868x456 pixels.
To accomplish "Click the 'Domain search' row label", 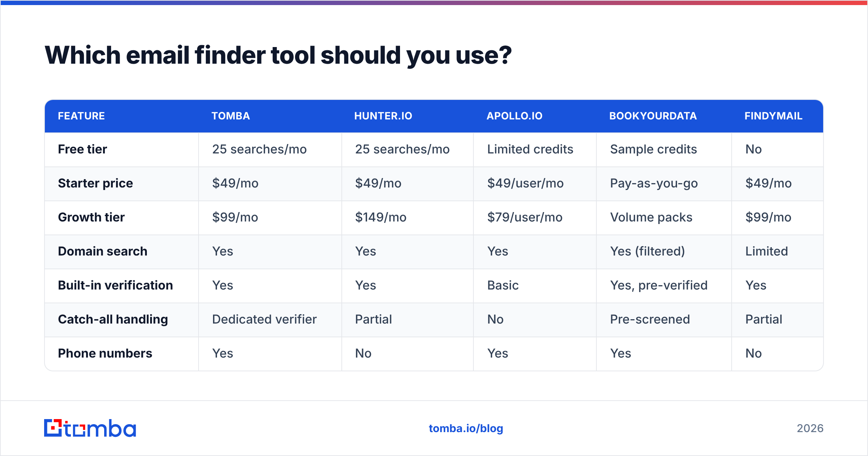I will (x=103, y=251).
